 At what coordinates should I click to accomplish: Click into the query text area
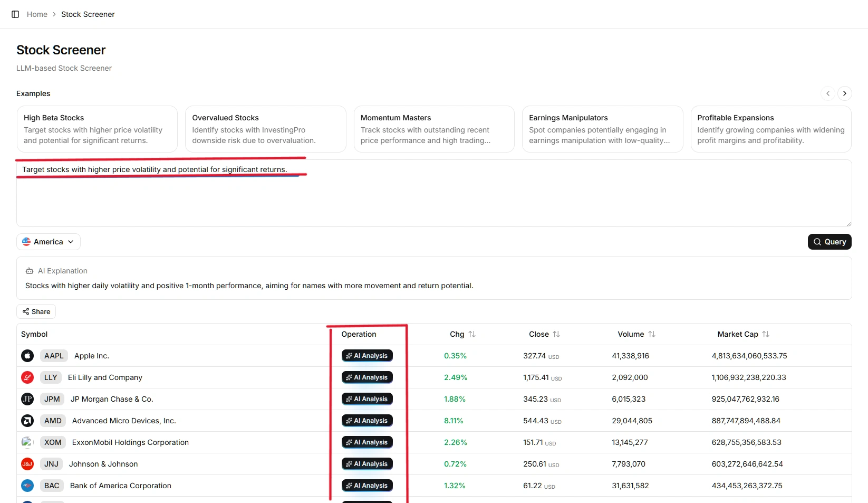[434, 193]
